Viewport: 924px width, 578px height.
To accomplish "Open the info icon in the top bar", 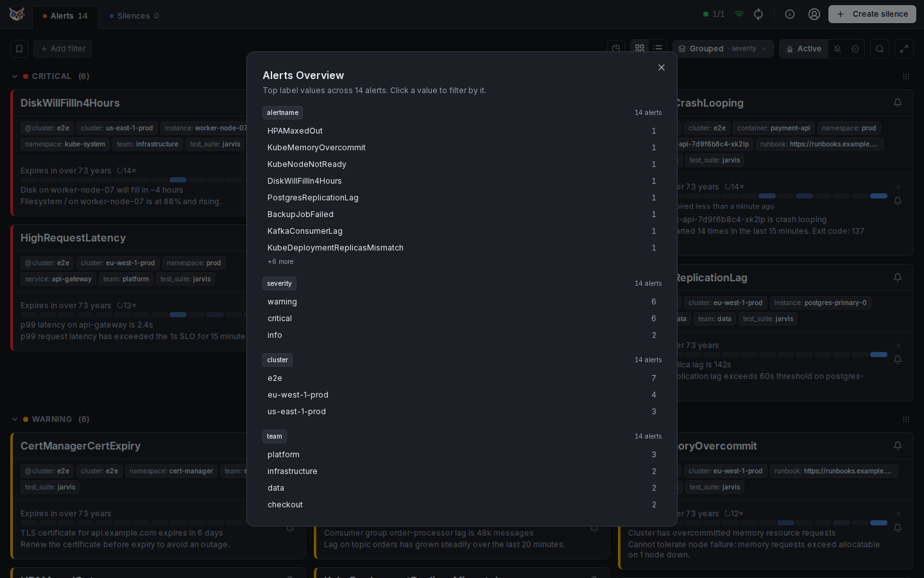I will point(790,14).
